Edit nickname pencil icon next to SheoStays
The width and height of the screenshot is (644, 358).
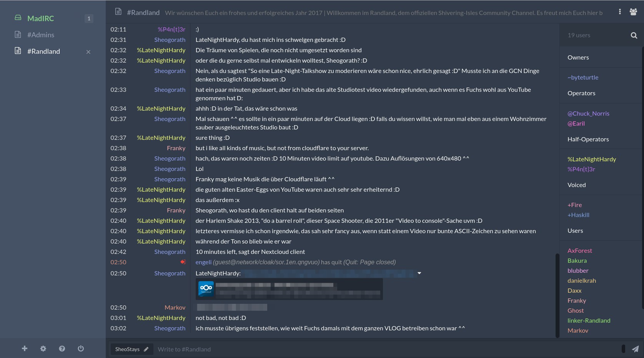pos(146,349)
